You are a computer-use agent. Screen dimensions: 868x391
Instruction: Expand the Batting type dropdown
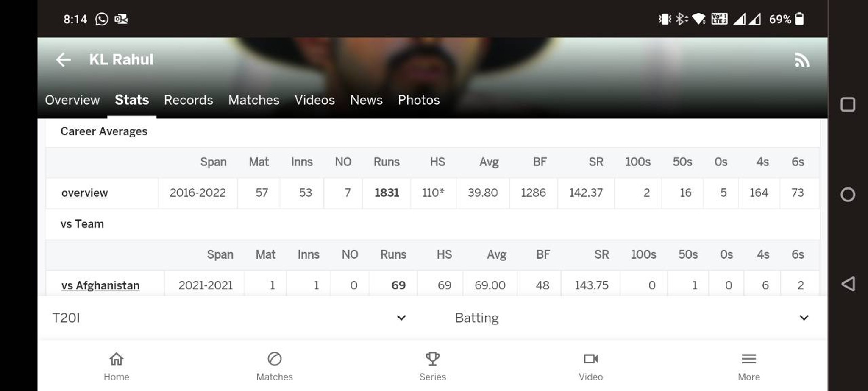point(632,318)
